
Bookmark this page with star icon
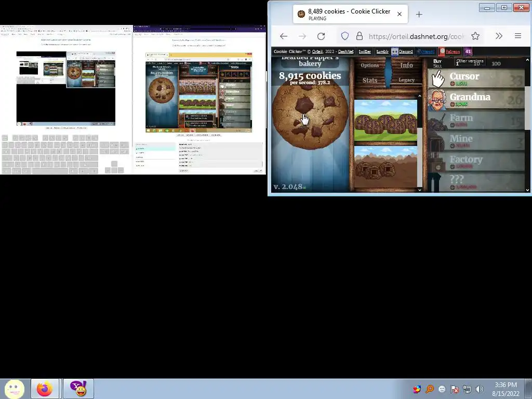[475, 36]
